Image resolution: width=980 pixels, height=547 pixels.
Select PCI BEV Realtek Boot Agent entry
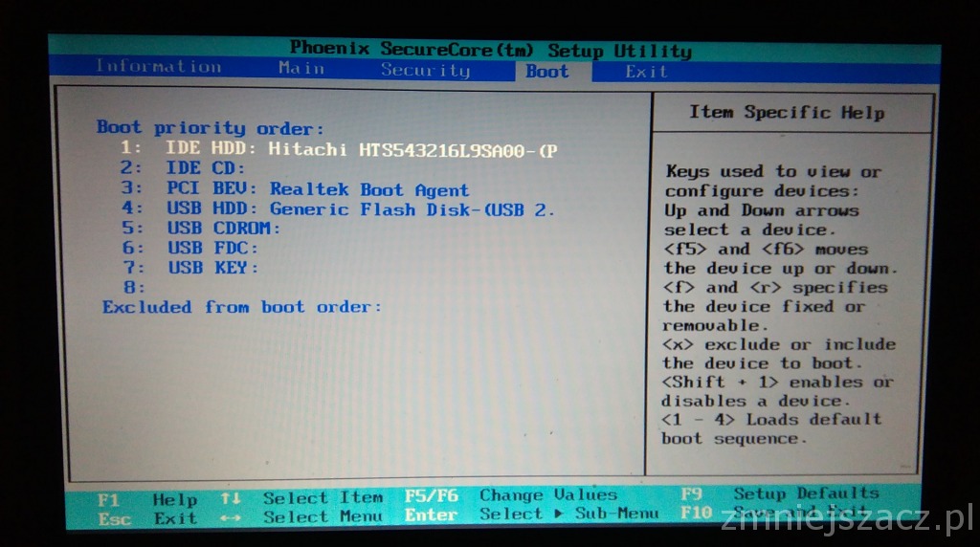295,188
